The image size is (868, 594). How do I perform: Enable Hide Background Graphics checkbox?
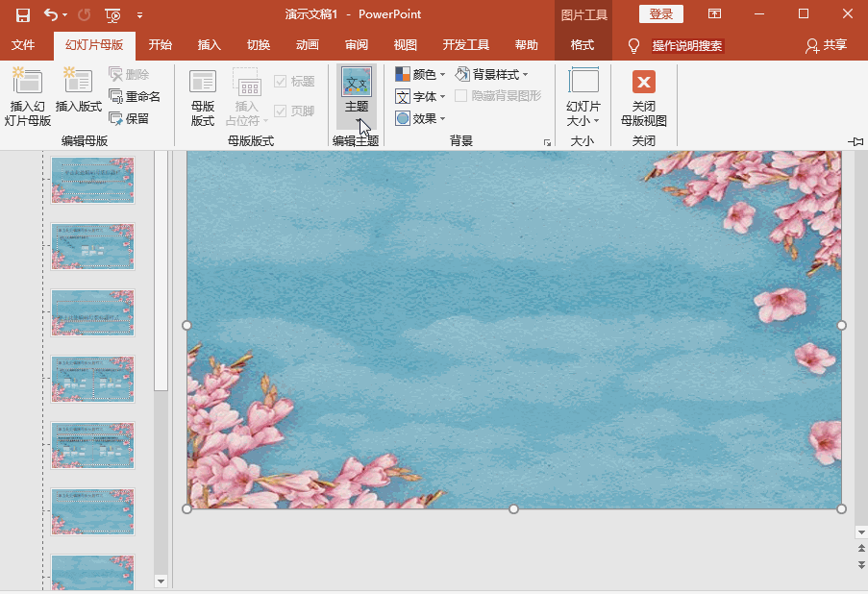pos(460,96)
